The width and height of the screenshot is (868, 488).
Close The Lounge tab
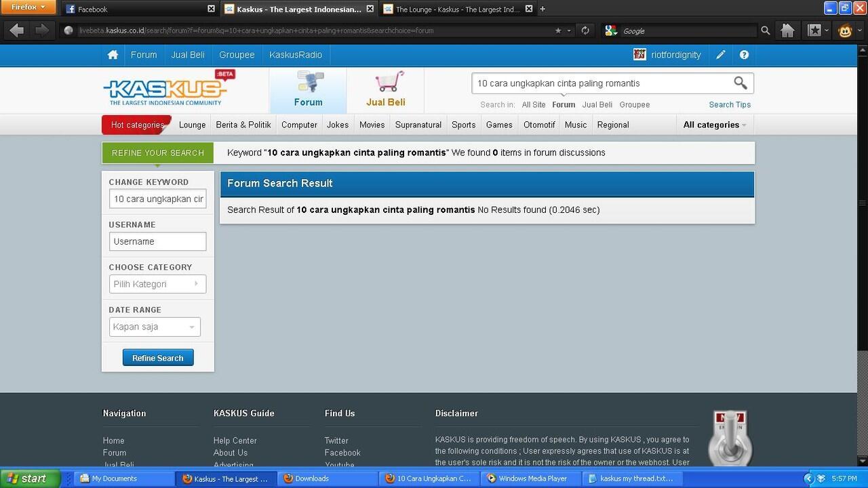point(528,9)
